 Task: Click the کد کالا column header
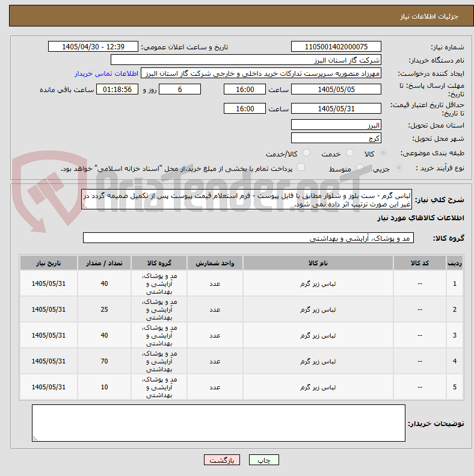pyautogui.click(x=420, y=263)
